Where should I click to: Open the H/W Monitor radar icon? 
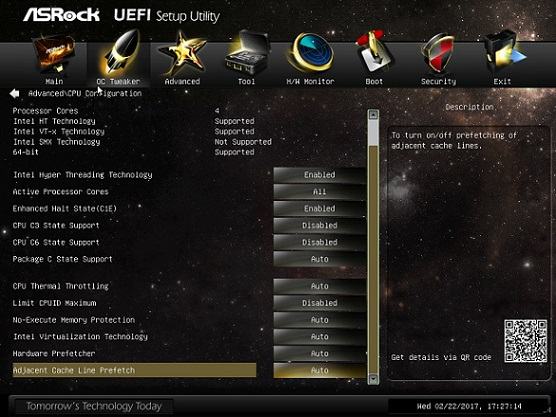tap(310, 52)
